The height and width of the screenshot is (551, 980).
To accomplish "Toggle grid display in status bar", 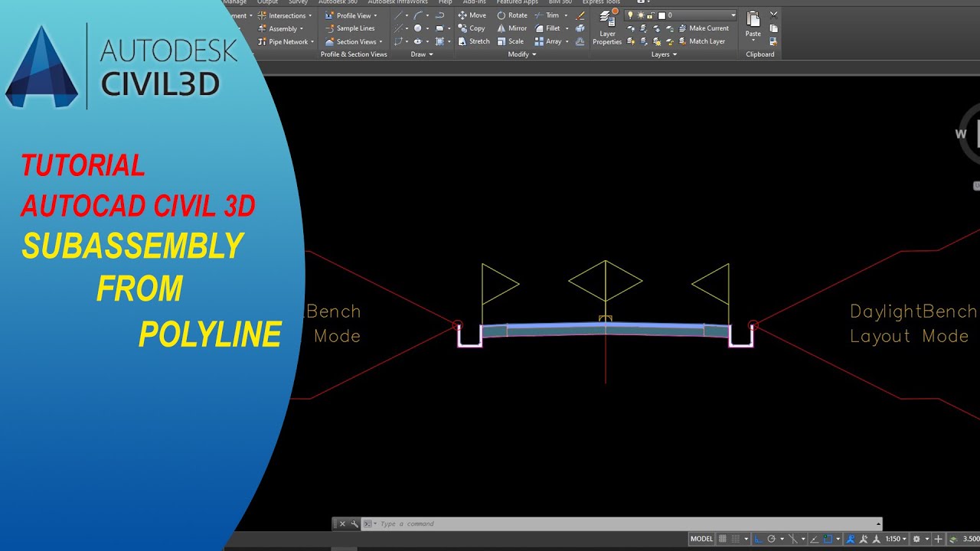I will 723,539.
